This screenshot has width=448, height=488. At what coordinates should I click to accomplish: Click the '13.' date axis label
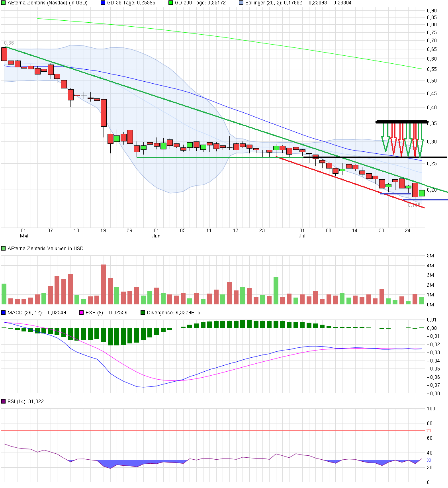77,231
